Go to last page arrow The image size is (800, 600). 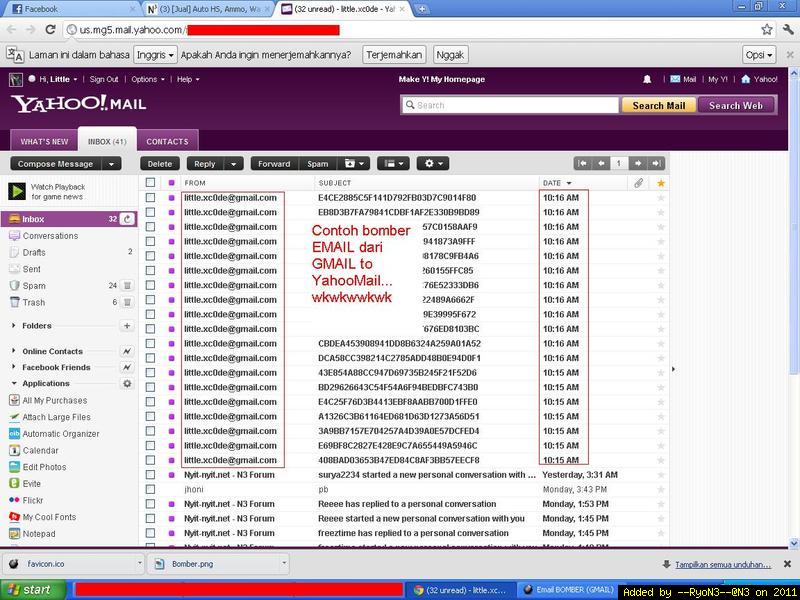click(656, 163)
